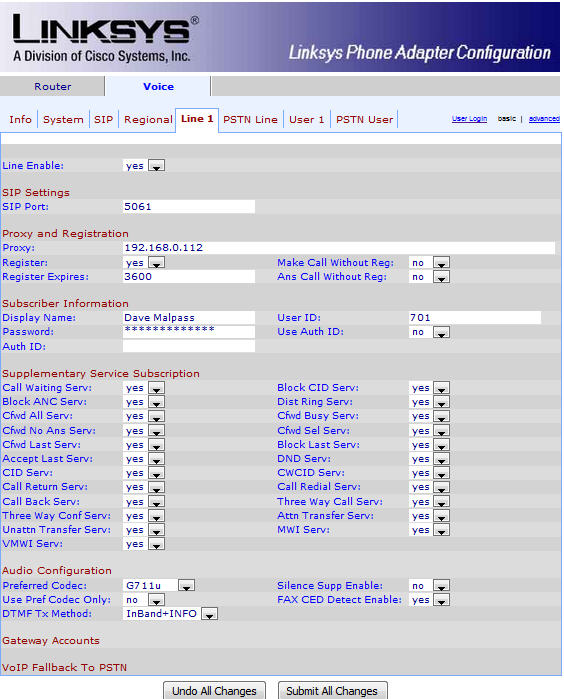Click the Display Name field
The image size is (564, 699).
[189, 317]
